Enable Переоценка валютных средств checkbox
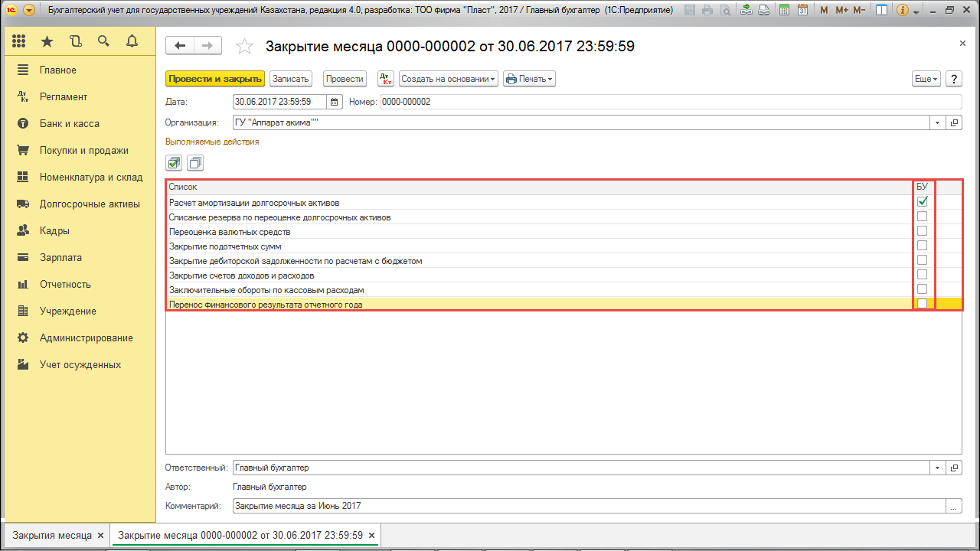This screenshot has height=551, width=980. pos(923,231)
